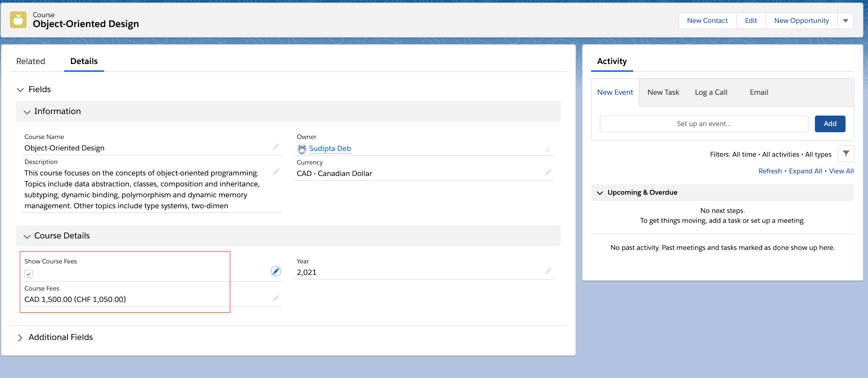Edit Show Course Fees via blue pencil icon
This screenshot has width=868, height=378.
tap(276, 271)
